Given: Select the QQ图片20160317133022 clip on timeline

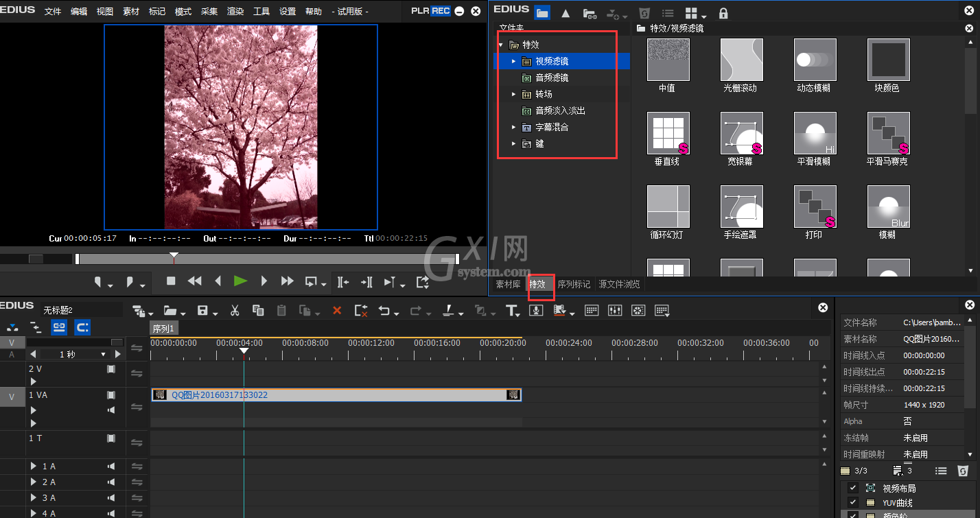Looking at the screenshot, I should click(x=336, y=395).
